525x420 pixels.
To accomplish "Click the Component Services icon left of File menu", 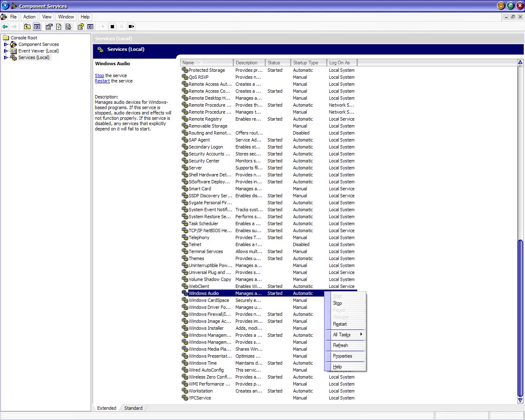I will (4, 17).
